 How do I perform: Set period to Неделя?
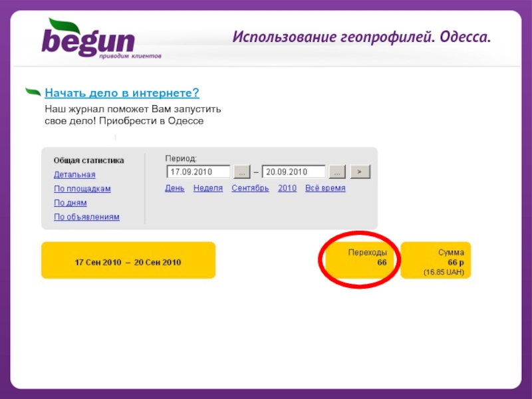click(x=208, y=188)
